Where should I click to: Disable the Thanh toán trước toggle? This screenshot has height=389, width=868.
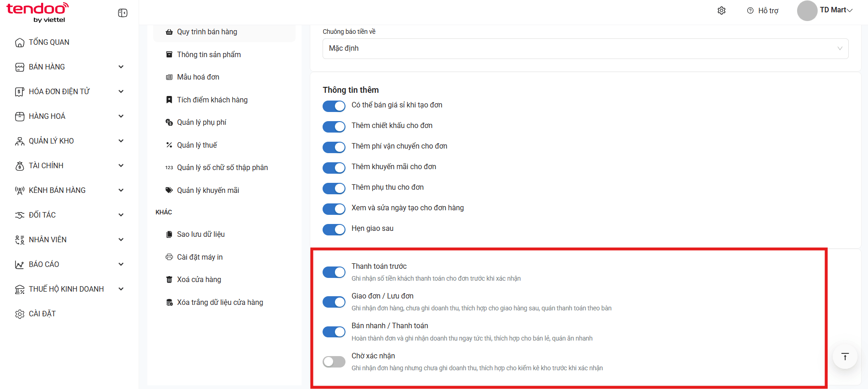pos(334,272)
